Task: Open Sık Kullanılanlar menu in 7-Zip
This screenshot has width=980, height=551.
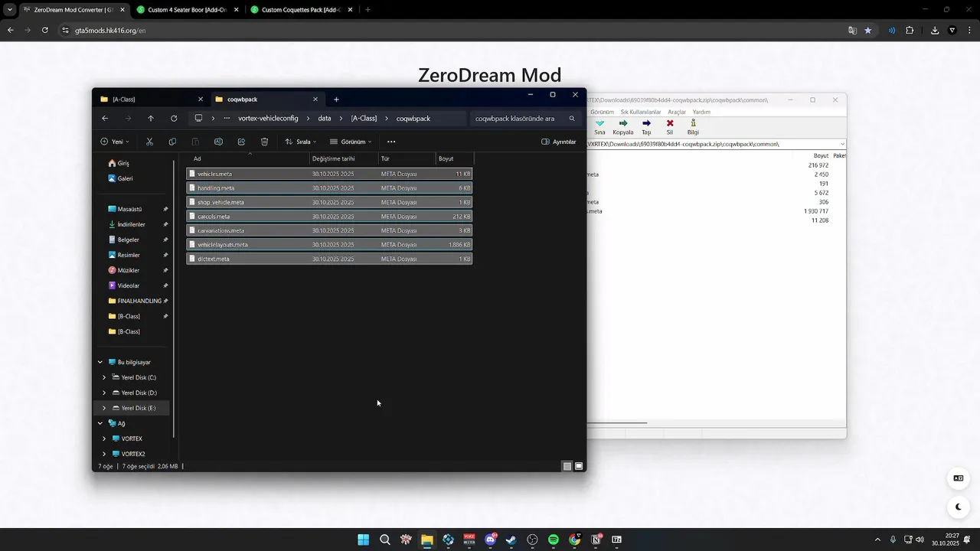Action: tap(640, 112)
